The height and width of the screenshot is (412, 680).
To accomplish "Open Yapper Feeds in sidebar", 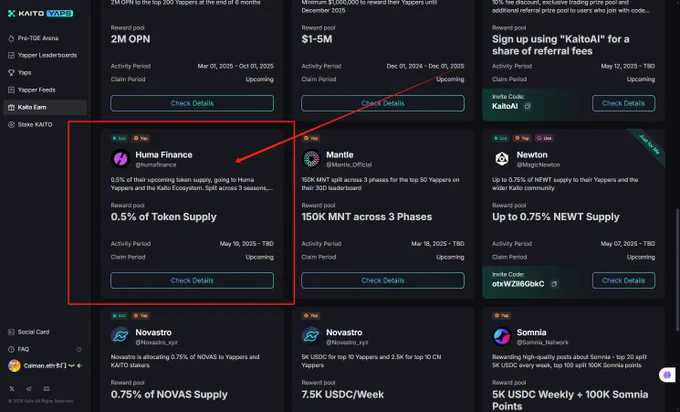I will (x=32, y=90).
